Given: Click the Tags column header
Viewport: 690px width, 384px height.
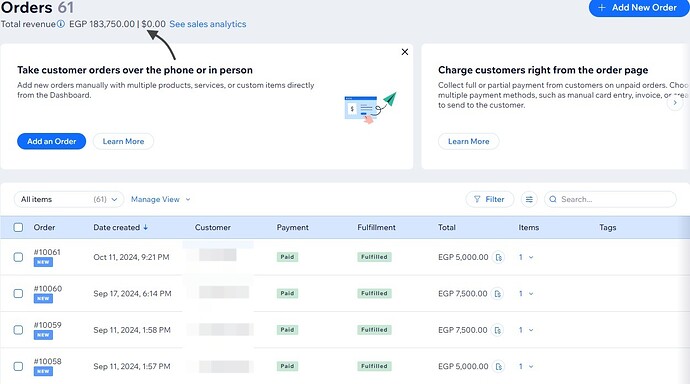Looking at the screenshot, I should click(608, 227).
